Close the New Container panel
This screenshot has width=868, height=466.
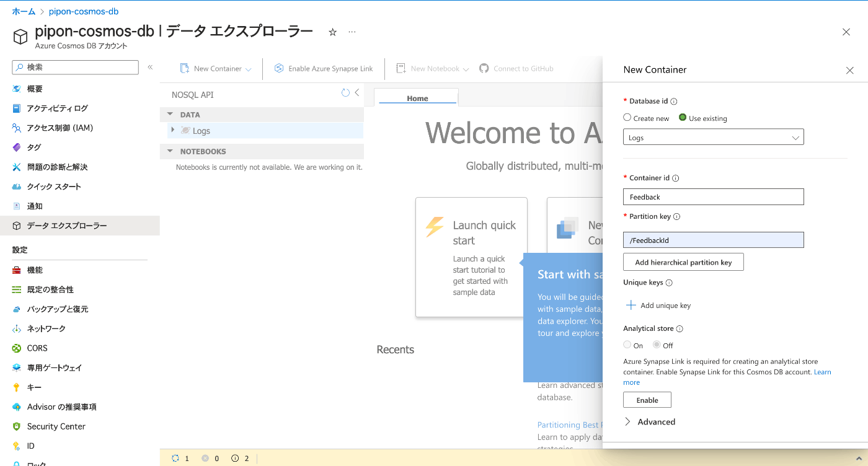pyautogui.click(x=850, y=71)
